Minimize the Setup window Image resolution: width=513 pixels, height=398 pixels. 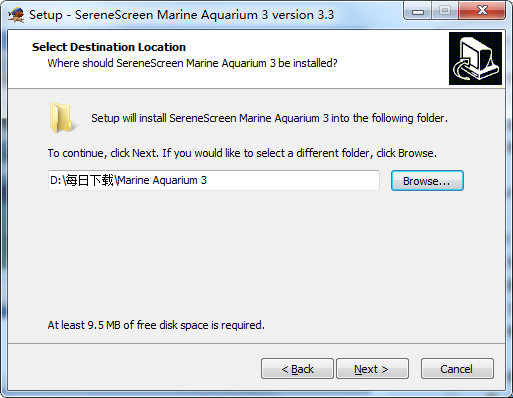click(x=418, y=11)
